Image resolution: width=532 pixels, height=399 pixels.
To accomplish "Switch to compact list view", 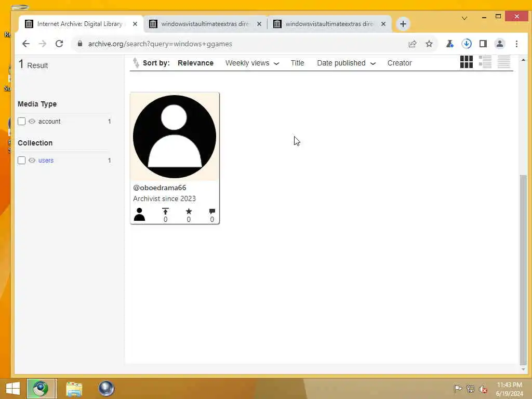I will 503,62.
